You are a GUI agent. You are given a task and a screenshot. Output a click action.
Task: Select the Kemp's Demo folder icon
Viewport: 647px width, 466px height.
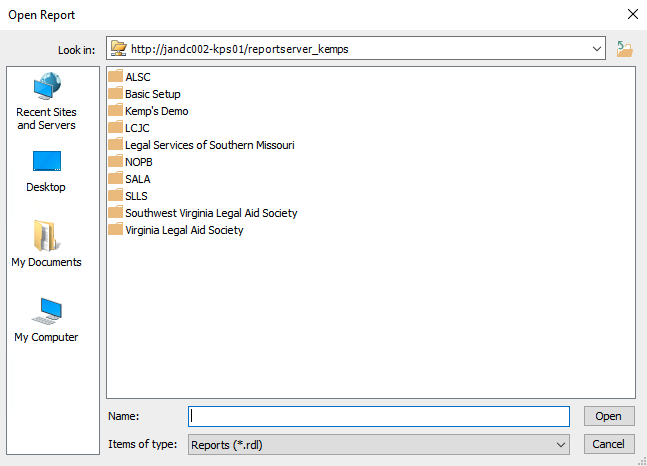pyautogui.click(x=116, y=110)
